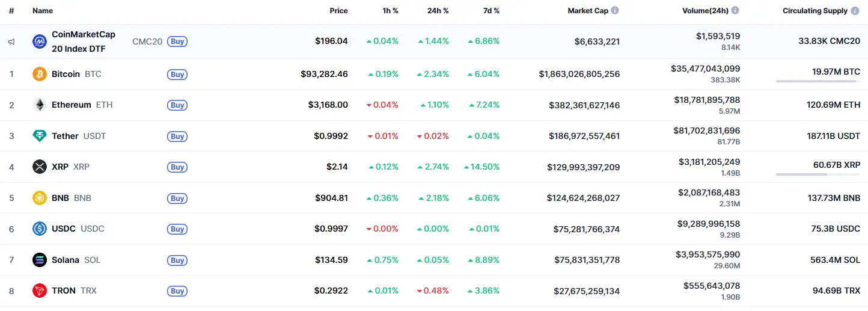Click the Ethereum diamond logo icon
This screenshot has width=868, height=311.
[39, 105]
